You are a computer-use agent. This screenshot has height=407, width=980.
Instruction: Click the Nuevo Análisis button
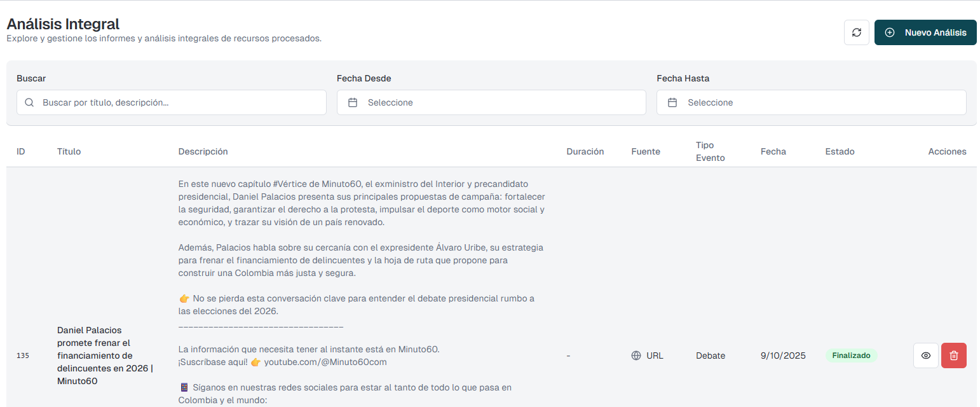925,32
